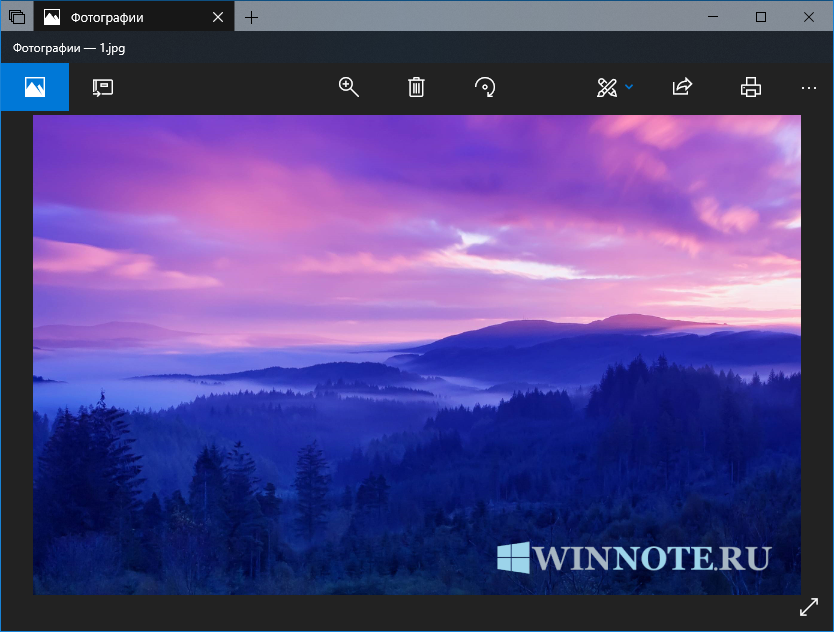Delete the photo with trash icon
The image size is (834, 632).
pos(416,87)
